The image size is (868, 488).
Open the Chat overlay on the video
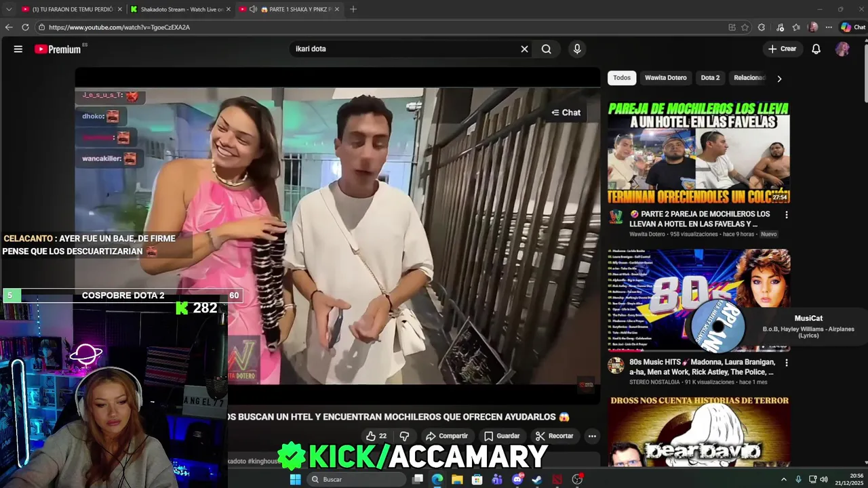coord(566,113)
